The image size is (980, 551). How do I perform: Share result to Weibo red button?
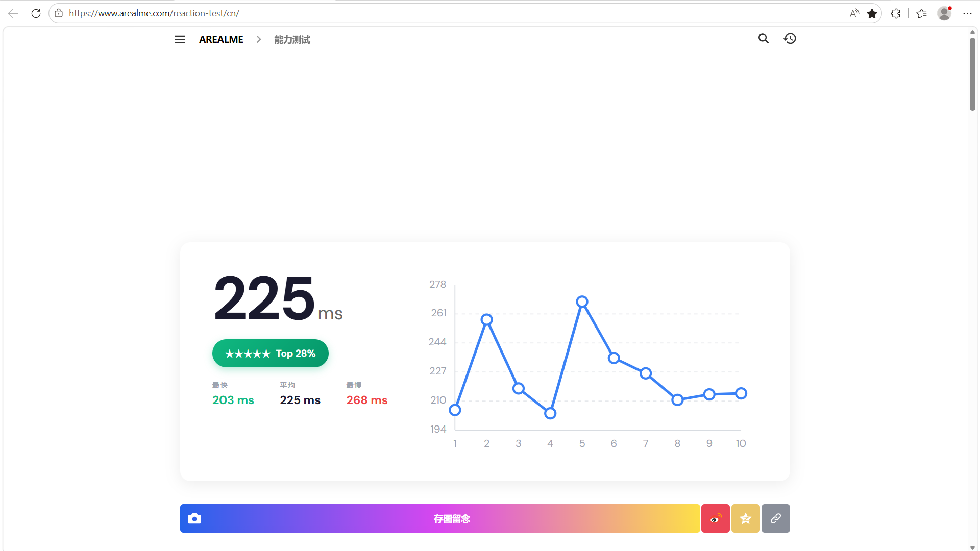coord(716,518)
